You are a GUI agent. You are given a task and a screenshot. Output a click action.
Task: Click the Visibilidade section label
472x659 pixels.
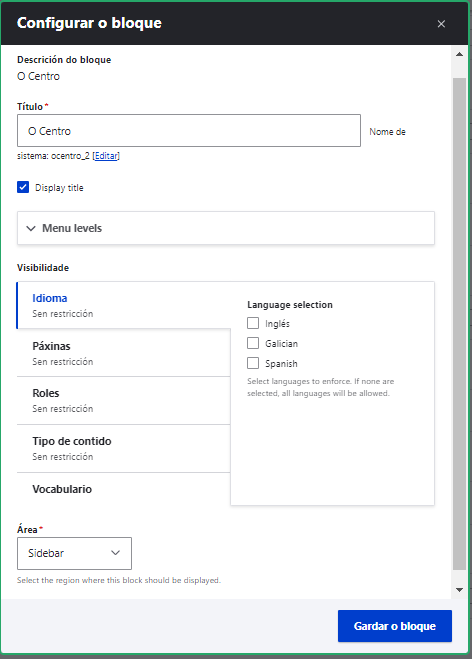point(43,268)
